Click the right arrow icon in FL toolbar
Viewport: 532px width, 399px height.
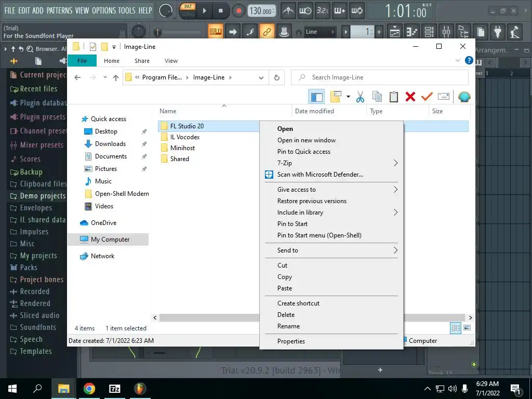coord(233,32)
